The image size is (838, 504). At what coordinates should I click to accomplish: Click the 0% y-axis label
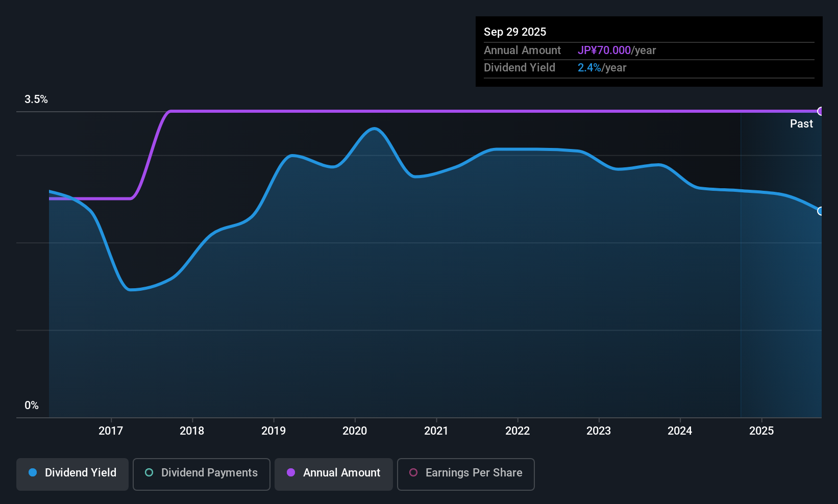point(32,406)
